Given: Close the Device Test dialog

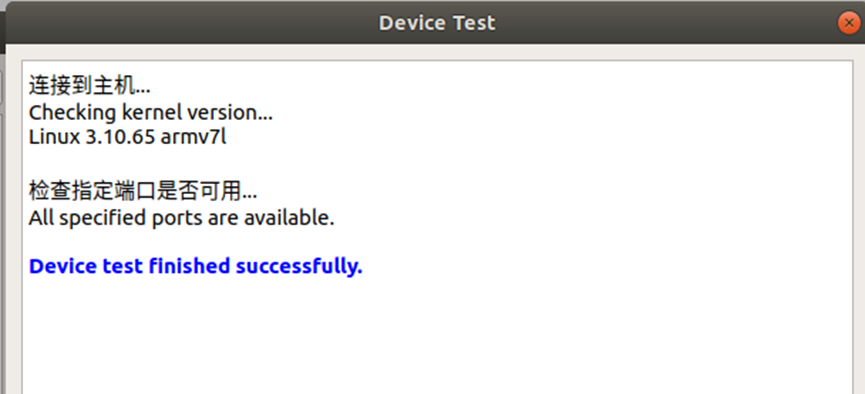Looking at the screenshot, I should [849, 23].
